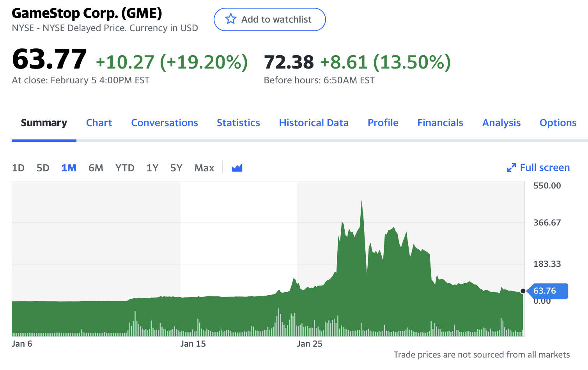Click the 183.33 y-axis label
Screen dimensions: 588x370
547,264
